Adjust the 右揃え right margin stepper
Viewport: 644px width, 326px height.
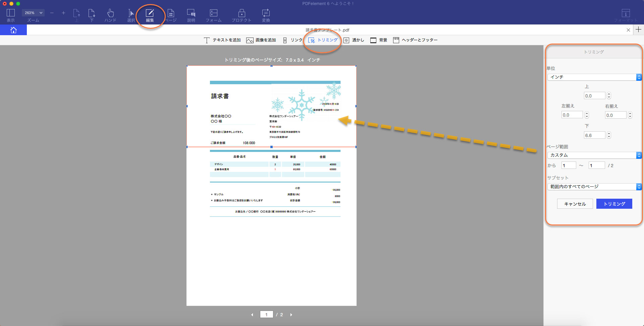630,115
